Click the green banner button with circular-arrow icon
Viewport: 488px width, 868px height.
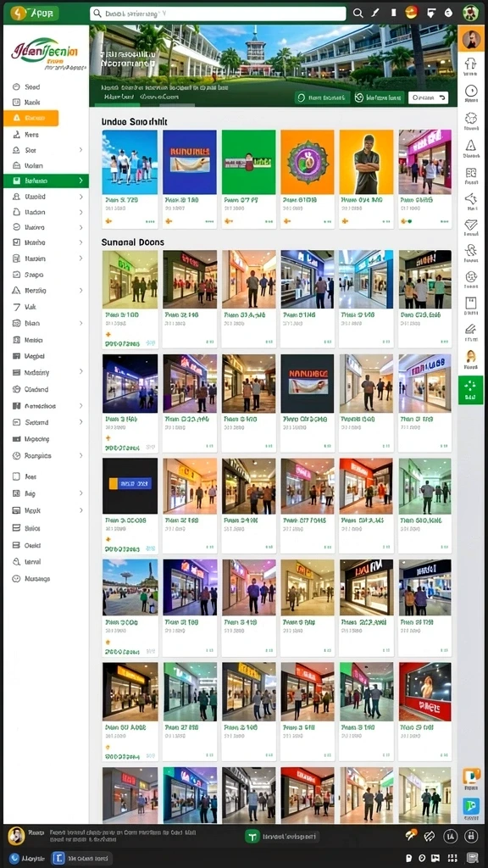point(379,98)
